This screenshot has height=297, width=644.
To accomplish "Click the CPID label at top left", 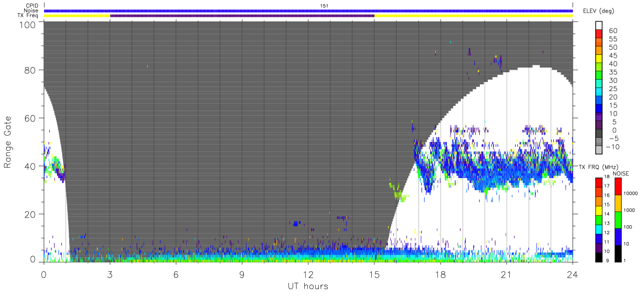I will 31,6.
